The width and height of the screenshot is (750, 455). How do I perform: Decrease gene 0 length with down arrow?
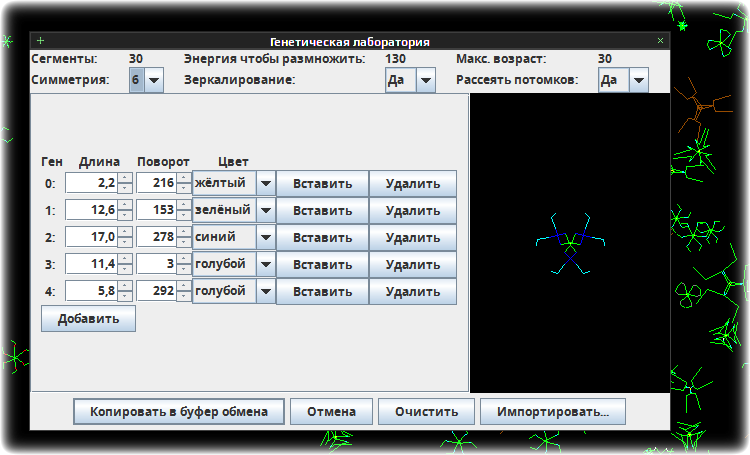pos(125,188)
